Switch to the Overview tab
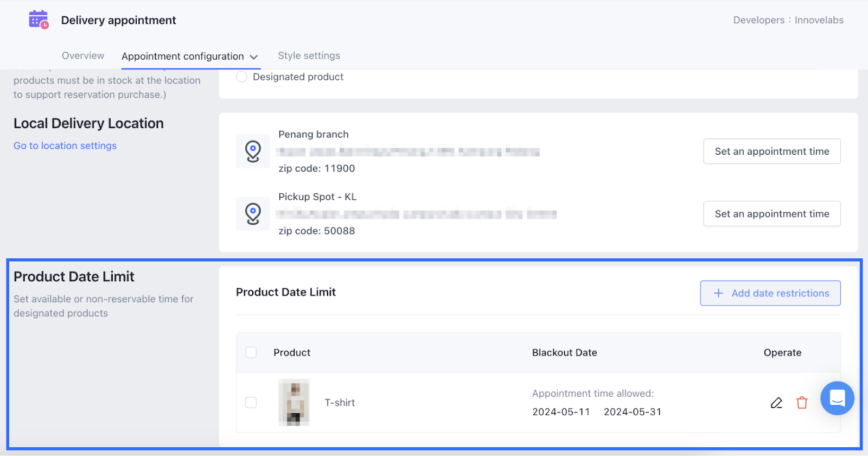Viewport: 868px width, 456px height. pos(83,56)
